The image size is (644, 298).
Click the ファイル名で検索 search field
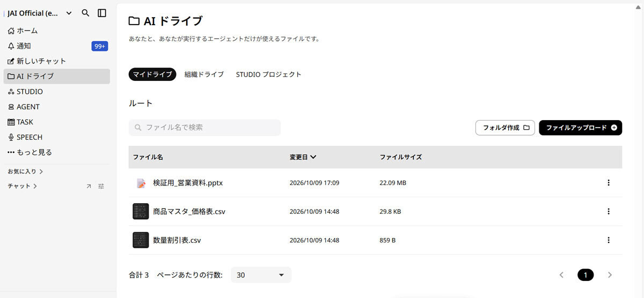[204, 128]
